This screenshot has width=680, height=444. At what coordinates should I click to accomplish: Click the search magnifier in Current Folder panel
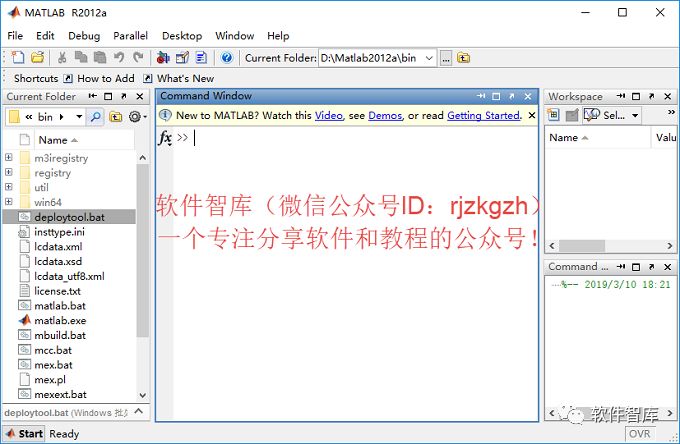coord(95,117)
